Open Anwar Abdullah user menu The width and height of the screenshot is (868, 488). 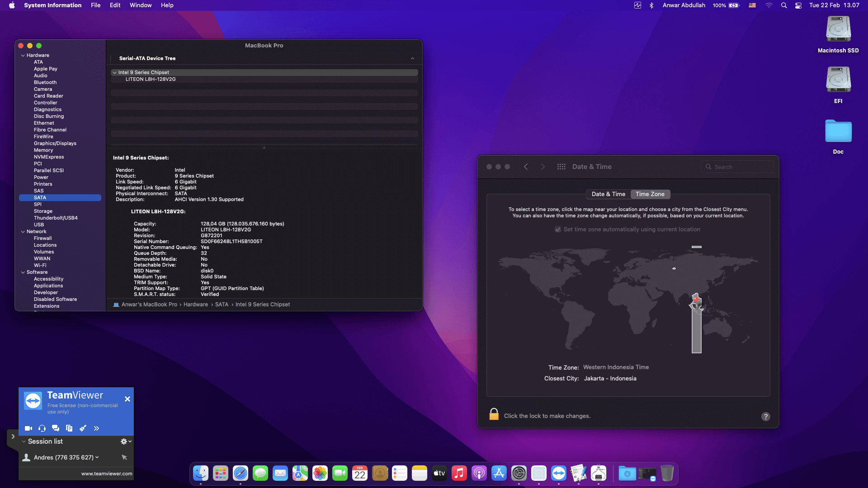tap(684, 5)
